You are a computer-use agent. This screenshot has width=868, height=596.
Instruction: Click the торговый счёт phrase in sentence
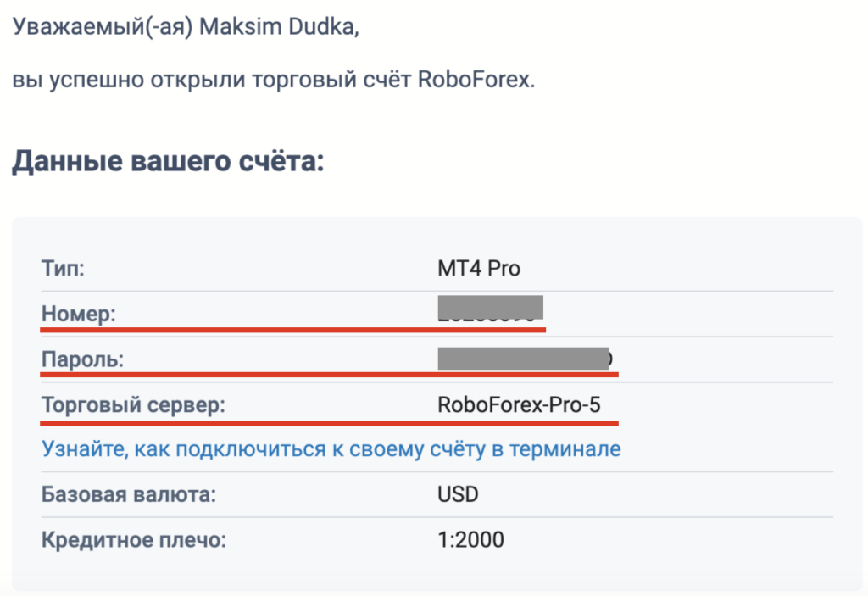[x=331, y=80]
